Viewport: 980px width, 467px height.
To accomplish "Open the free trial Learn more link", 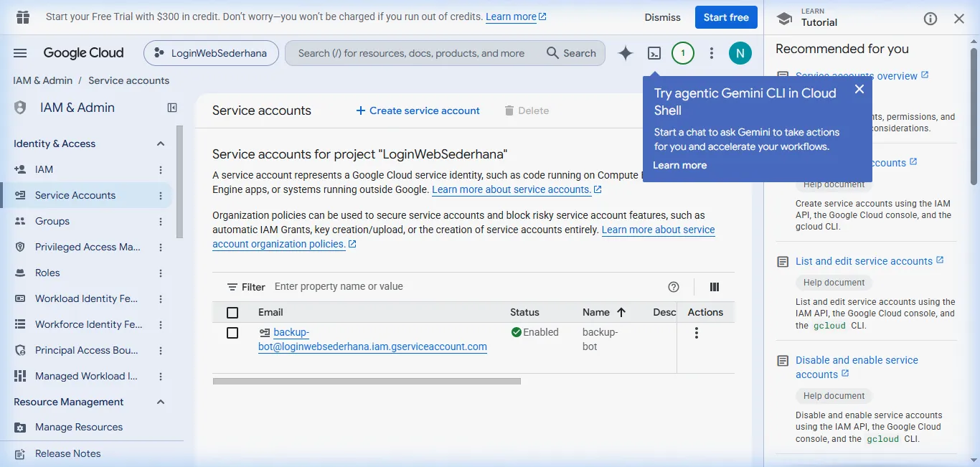I will [x=516, y=16].
